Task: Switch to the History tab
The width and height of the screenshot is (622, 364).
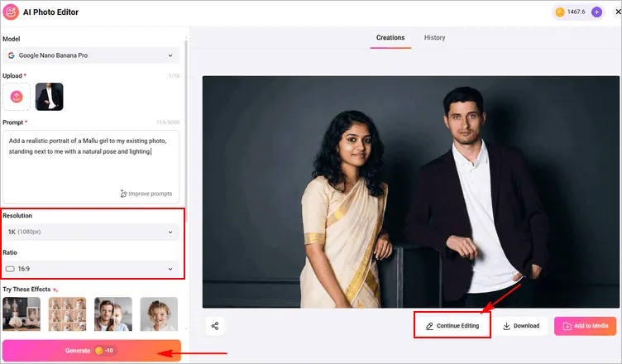Action: [435, 38]
